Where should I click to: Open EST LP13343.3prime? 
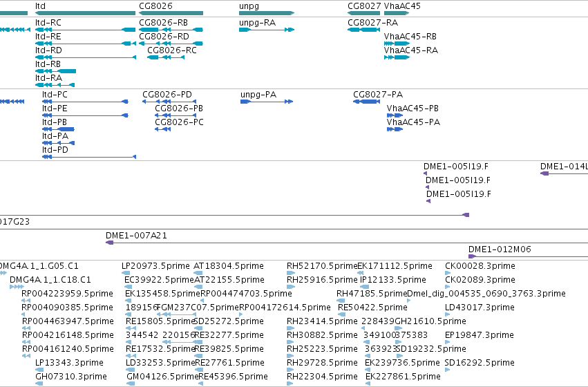tap(69, 363)
